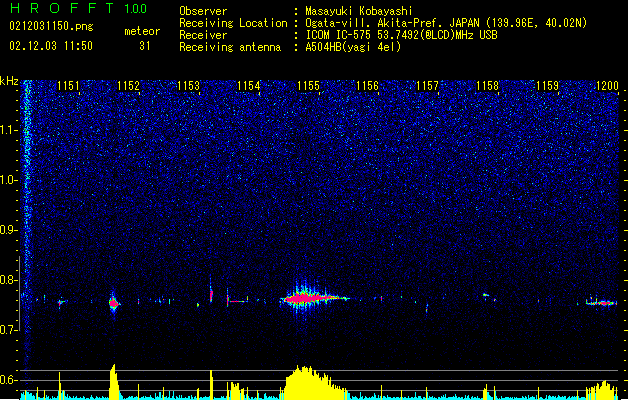Click the 1.0 kHz frequency label
The width and height of the screenshot is (629, 400).
(x=8, y=180)
